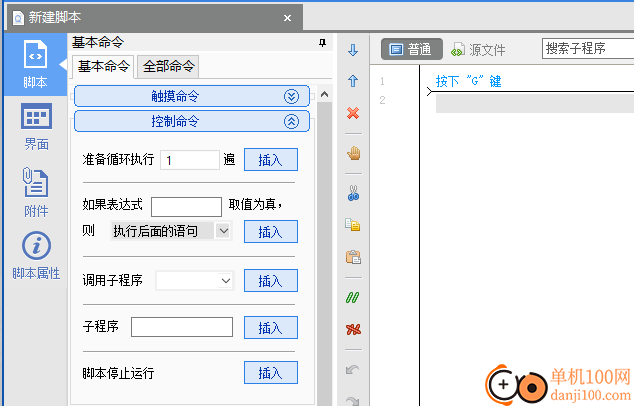This screenshot has height=406, width=634.
Task: Click the hand icon in the vertical toolbar
Action: (353, 153)
